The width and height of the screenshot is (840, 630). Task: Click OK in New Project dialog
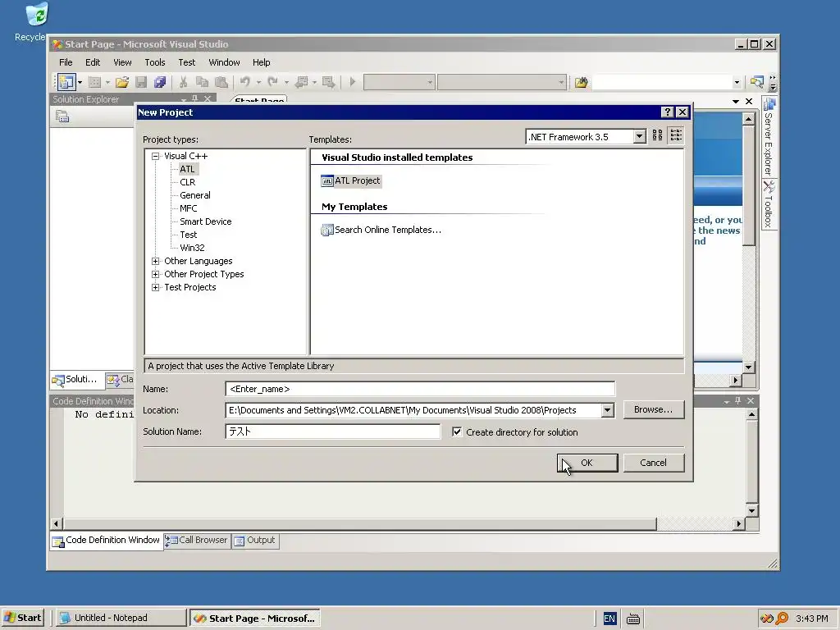[587, 463]
